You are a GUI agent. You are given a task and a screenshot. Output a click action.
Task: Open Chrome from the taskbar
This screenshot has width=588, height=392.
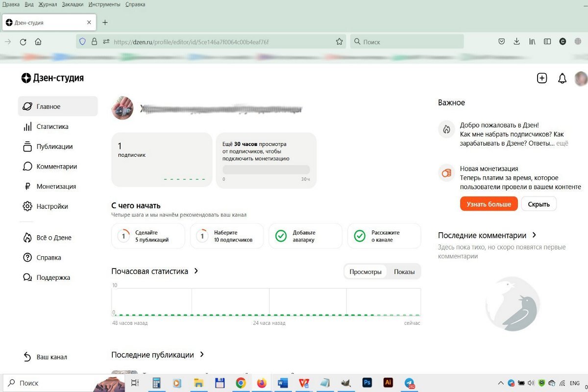[241, 383]
